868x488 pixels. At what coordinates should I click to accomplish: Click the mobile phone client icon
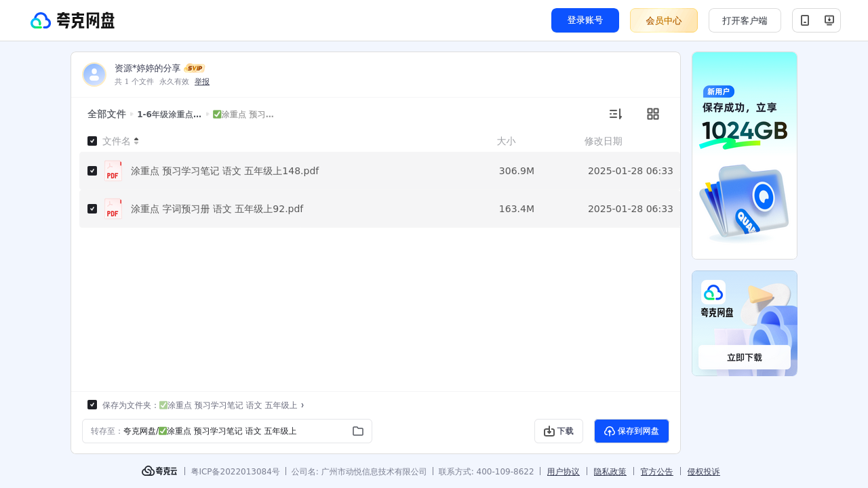coord(805,20)
